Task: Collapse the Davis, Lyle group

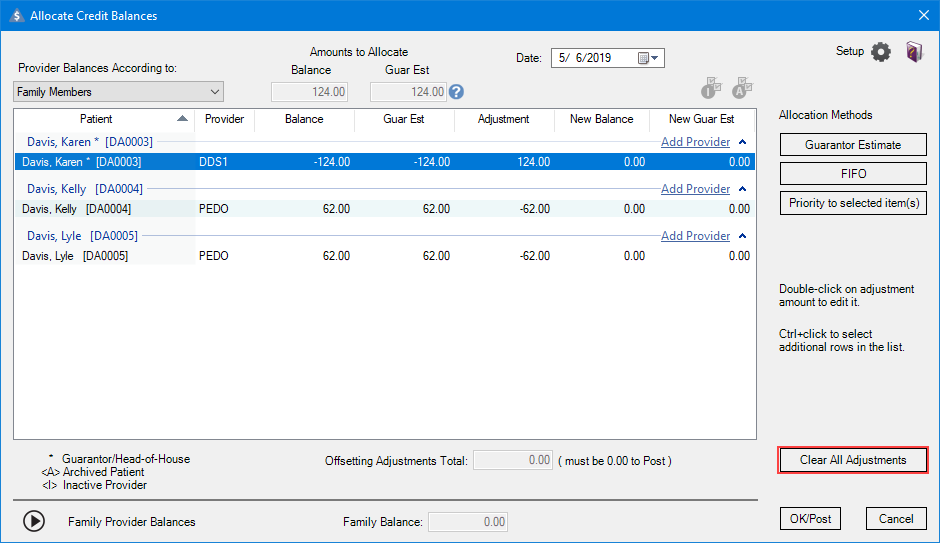Action: pos(742,236)
